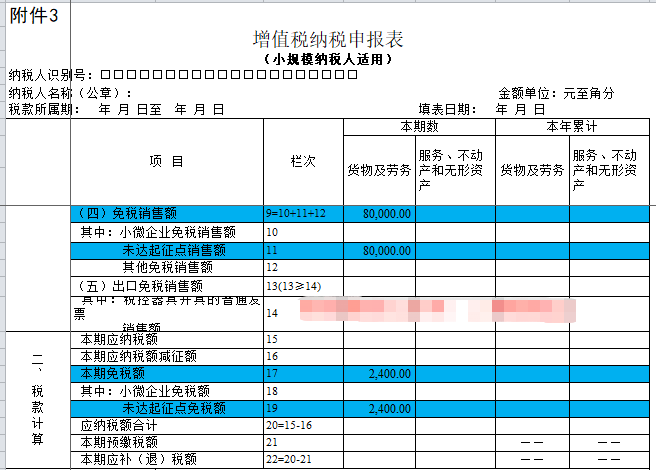Click the 20=15-16 cell
This screenshot has height=470, width=656.
click(303, 426)
